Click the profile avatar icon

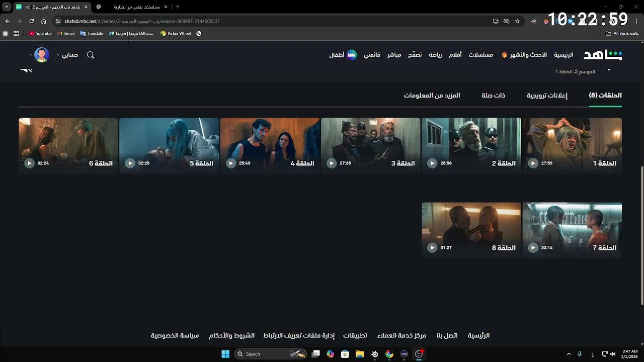42,55
